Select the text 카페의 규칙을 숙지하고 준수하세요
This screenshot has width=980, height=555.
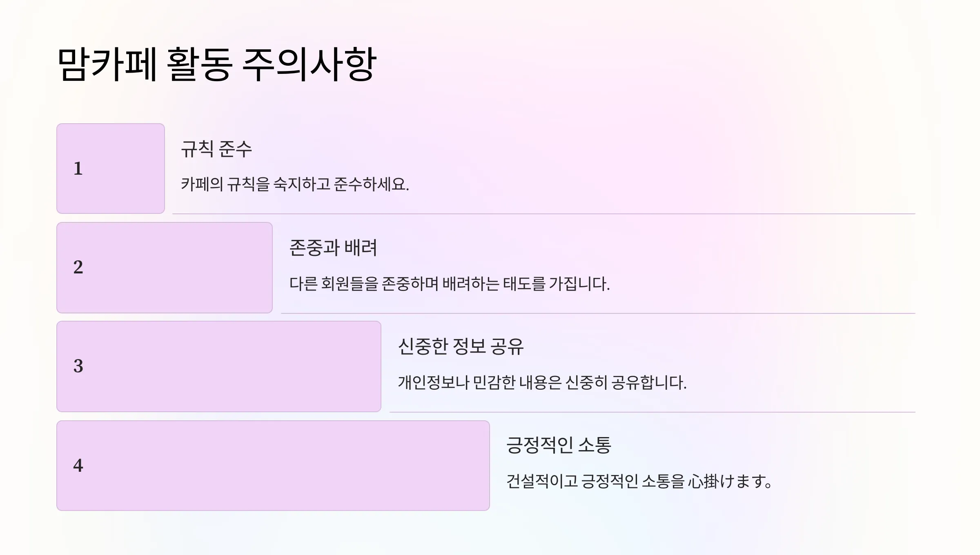point(295,184)
